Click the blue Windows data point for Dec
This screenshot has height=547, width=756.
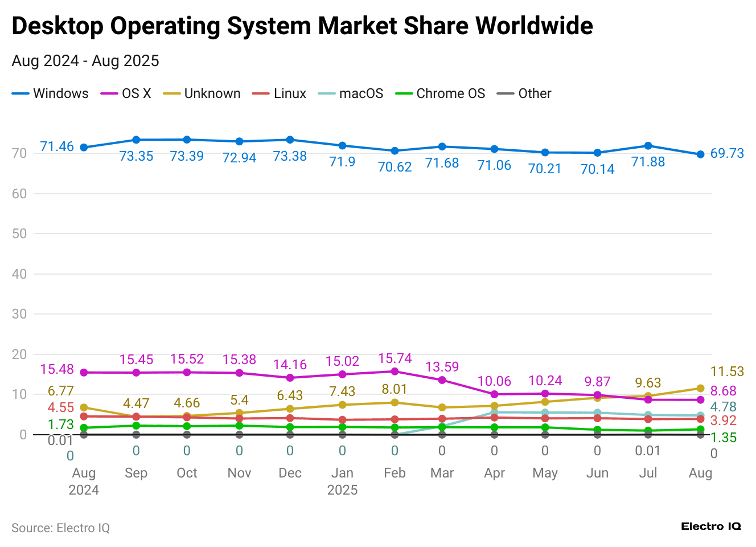(x=290, y=138)
